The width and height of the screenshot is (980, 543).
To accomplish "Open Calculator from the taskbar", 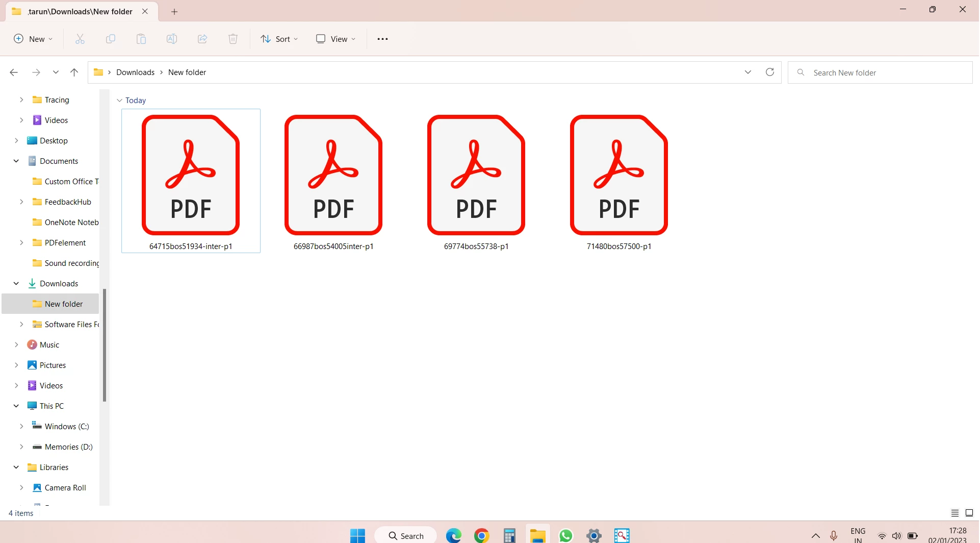I will [509, 535].
